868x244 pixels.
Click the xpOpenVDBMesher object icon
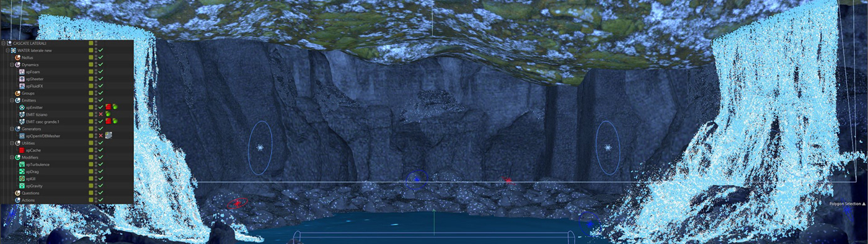[x=22, y=136]
